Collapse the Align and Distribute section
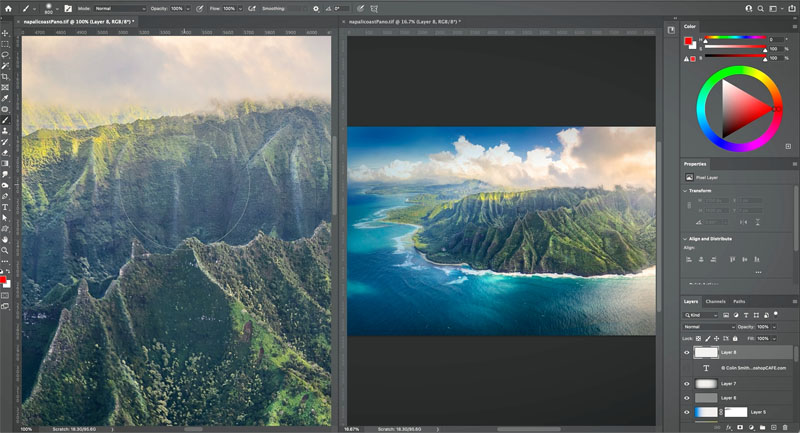The height and width of the screenshot is (433, 800). coord(685,239)
